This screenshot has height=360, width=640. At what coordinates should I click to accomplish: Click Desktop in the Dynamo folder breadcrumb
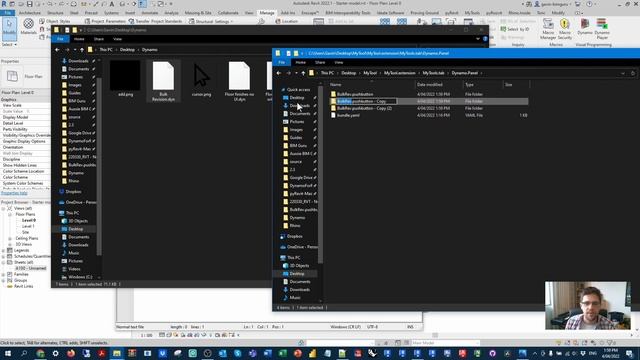[127, 50]
